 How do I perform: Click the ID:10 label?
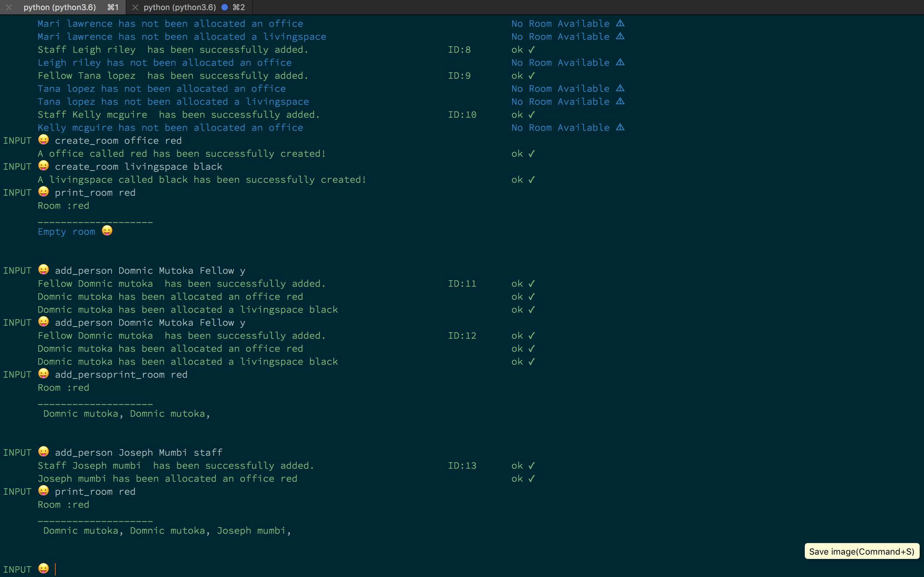[x=462, y=114]
